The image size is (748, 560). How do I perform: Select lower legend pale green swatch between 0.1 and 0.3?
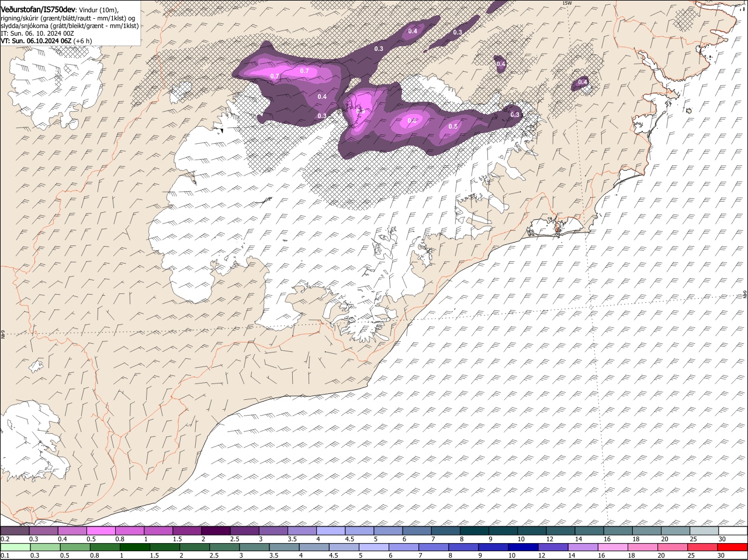point(15,548)
